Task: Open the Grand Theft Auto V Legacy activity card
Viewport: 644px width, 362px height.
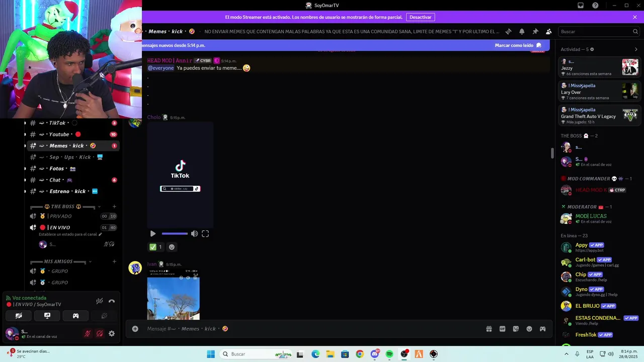Action: [x=599, y=116]
